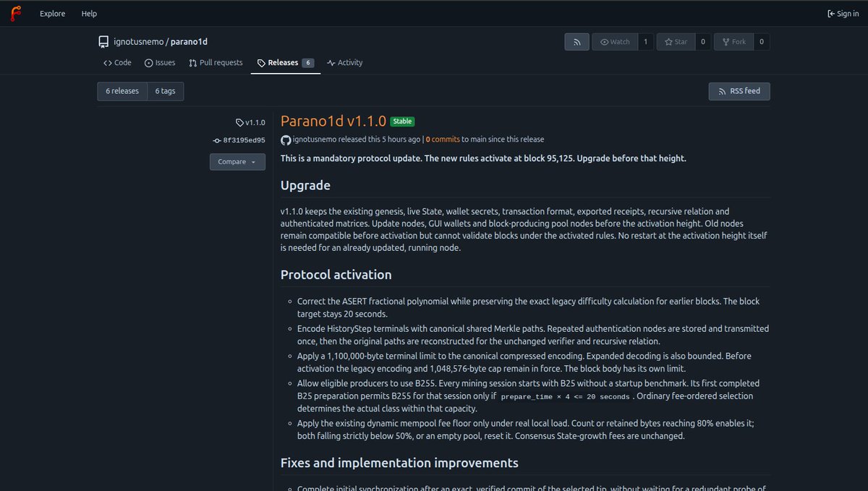Screen dimensions: 868x491
Task: Open the Parano1d v1.1.0 release title
Action: [x=333, y=121]
